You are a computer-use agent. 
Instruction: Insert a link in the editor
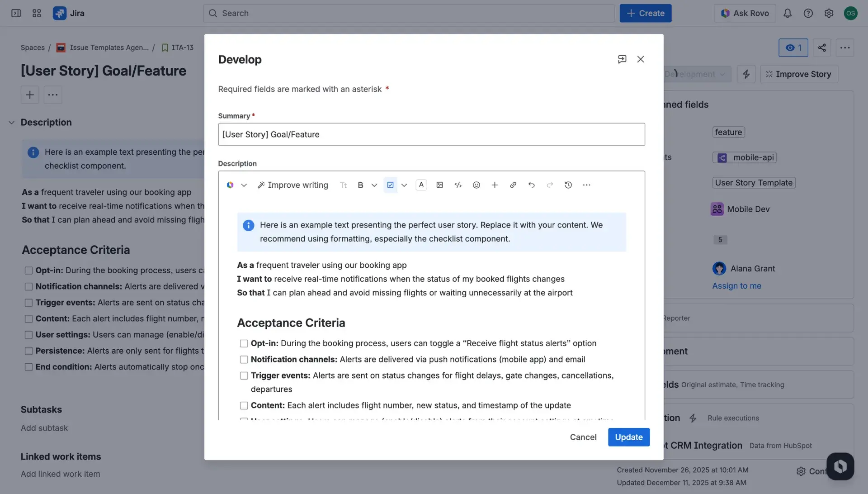pyautogui.click(x=513, y=185)
